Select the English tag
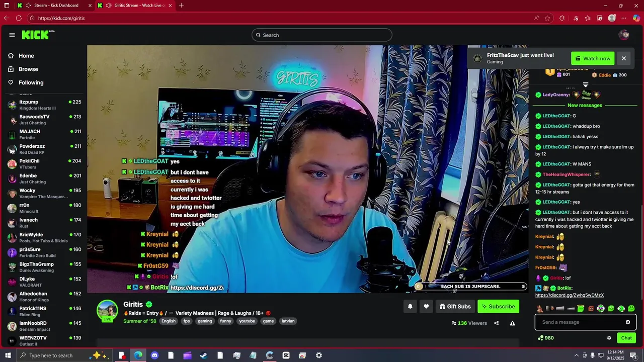The image size is (644, 362). pos(169,321)
